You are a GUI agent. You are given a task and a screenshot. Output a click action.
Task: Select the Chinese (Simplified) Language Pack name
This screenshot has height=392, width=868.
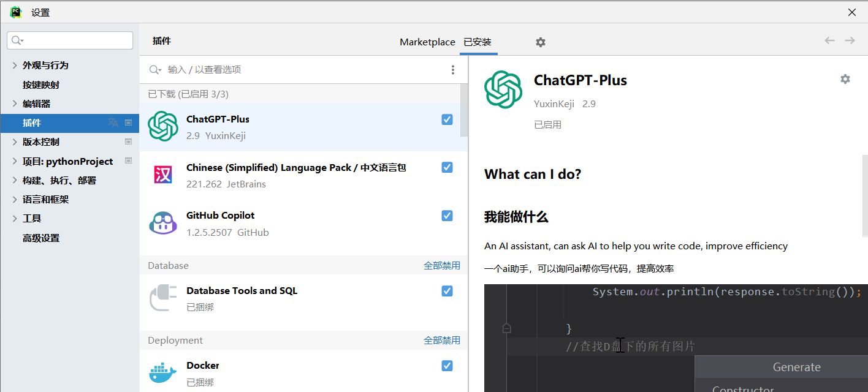tap(296, 167)
